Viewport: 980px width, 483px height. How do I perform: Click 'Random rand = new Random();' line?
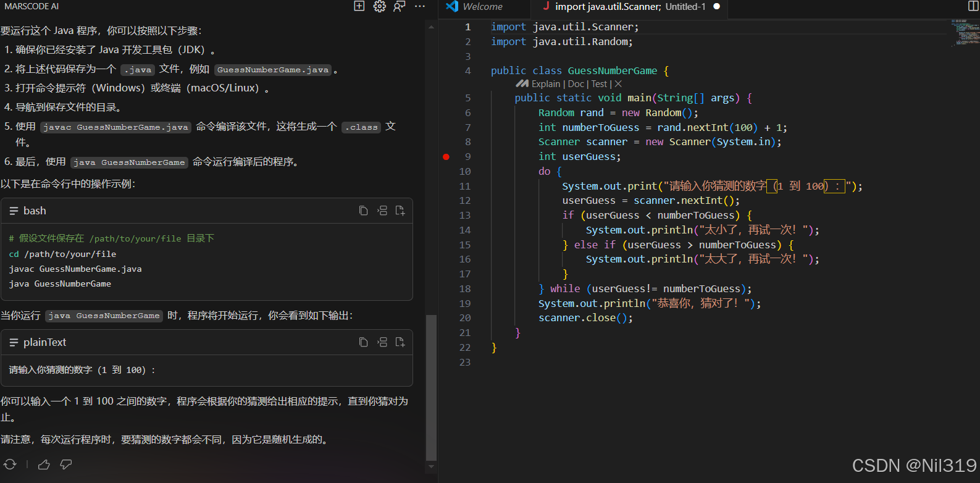(618, 113)
